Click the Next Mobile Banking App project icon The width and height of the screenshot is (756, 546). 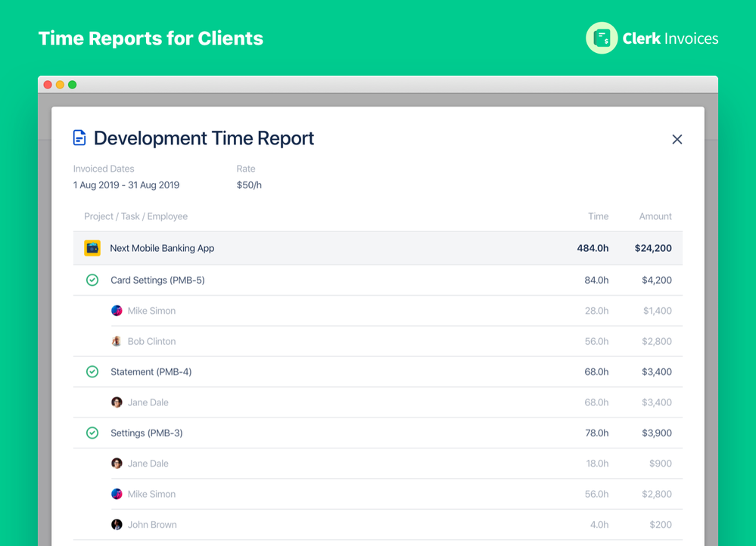(x=93, y=247)
